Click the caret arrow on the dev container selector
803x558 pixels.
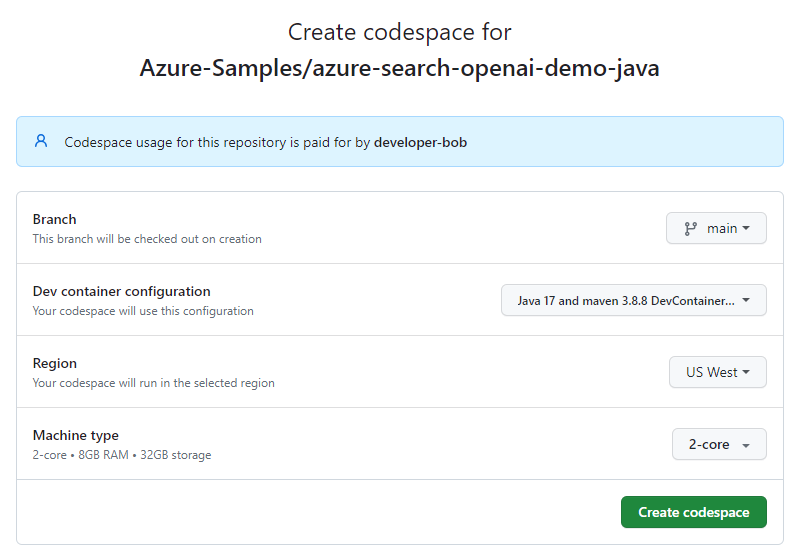(x=746, y=300)
